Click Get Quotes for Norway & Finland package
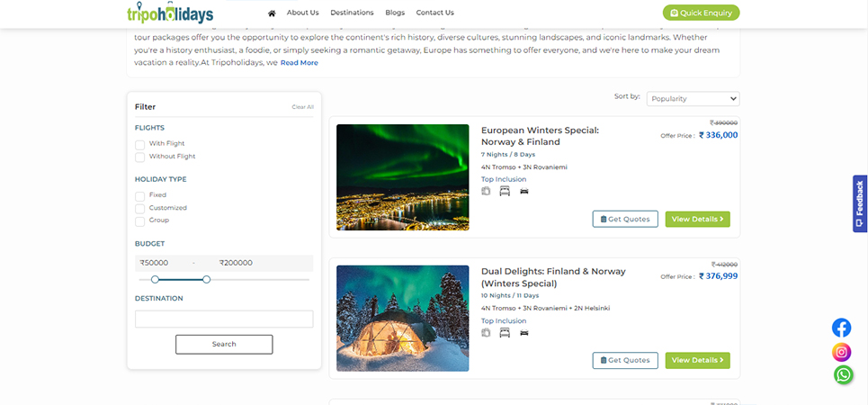The image size is (868, 405). (625, 219)
